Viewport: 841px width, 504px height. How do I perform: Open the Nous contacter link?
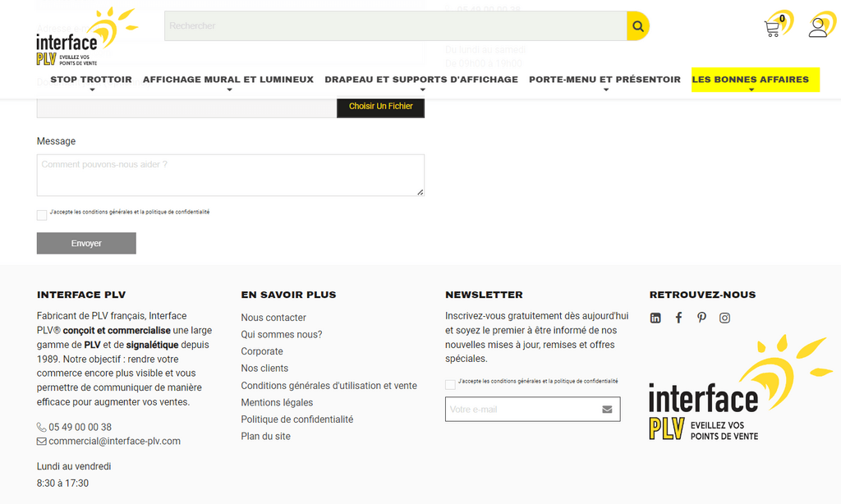coord(273,318)
